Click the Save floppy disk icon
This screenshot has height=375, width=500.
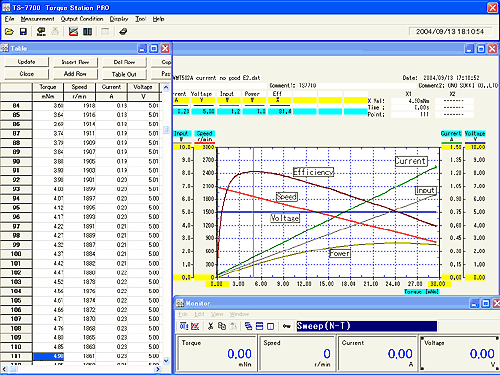pyautogui.click(x=23, y=32)
